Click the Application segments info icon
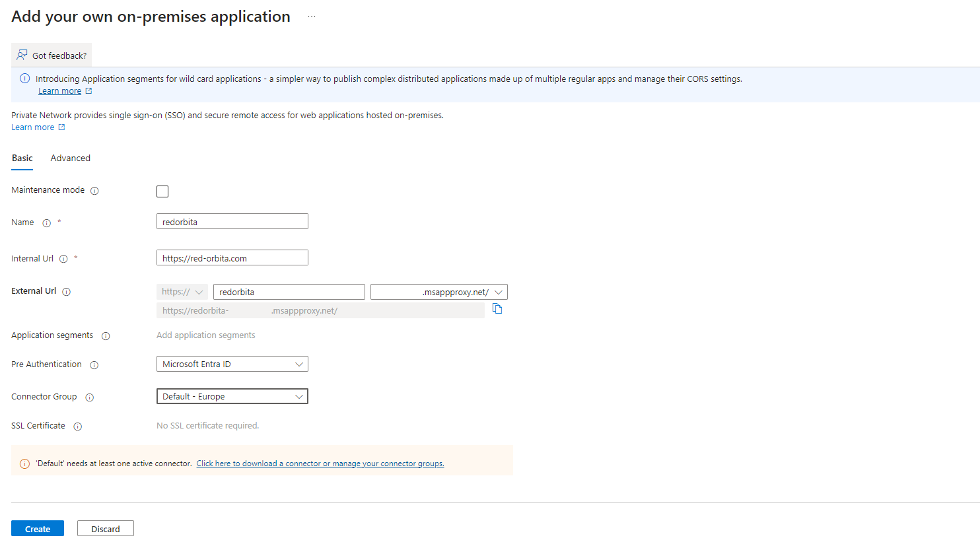 (x=106, y=336)
